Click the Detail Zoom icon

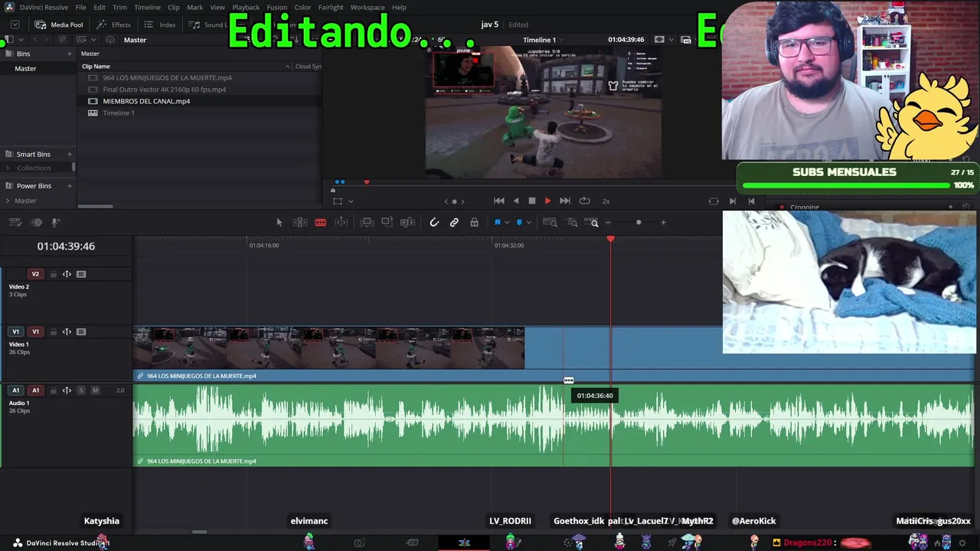click(573, 223)
